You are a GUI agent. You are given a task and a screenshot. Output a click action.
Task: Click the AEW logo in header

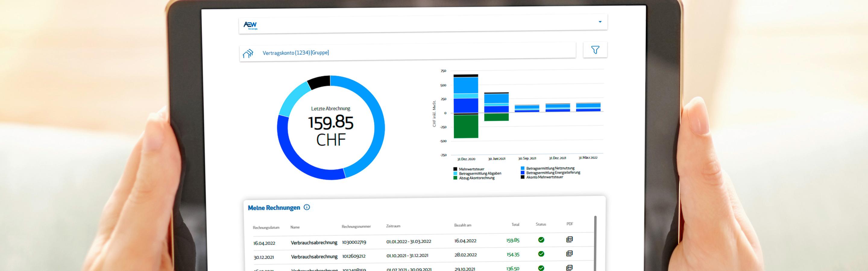click(x=250, y=25)
